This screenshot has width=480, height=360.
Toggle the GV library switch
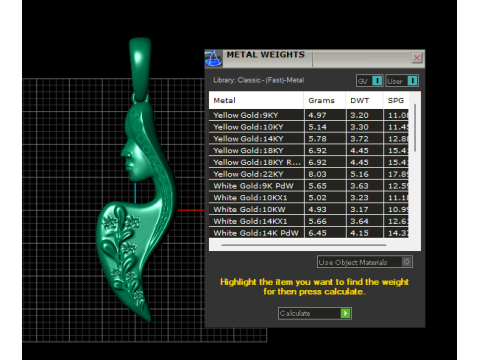click(x=370, y=81)
